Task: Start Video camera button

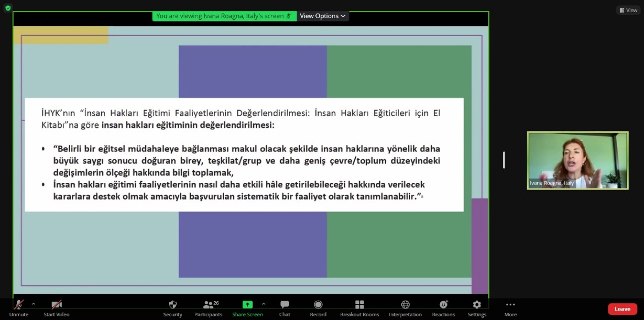Action: [57, 308]
